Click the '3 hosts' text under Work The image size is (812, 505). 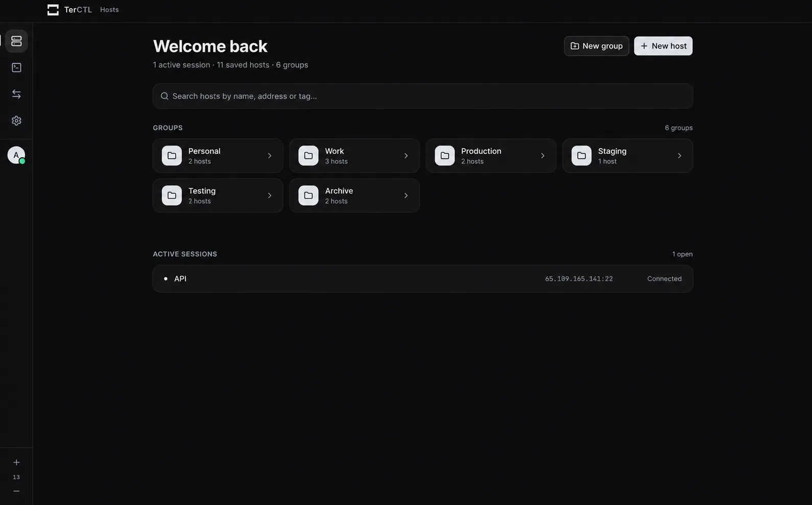(x=336, y=161)
